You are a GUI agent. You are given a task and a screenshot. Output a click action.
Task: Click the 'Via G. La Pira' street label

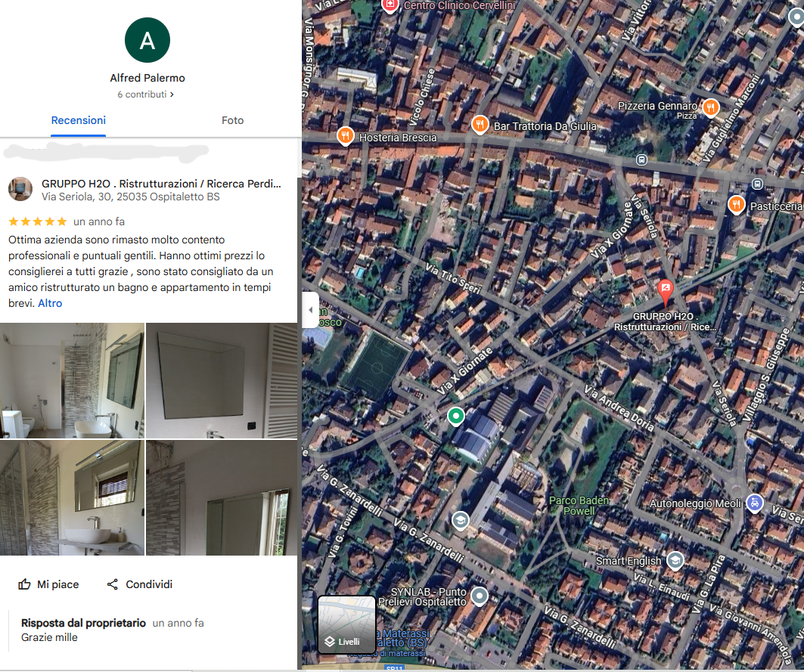click(709, 584)
